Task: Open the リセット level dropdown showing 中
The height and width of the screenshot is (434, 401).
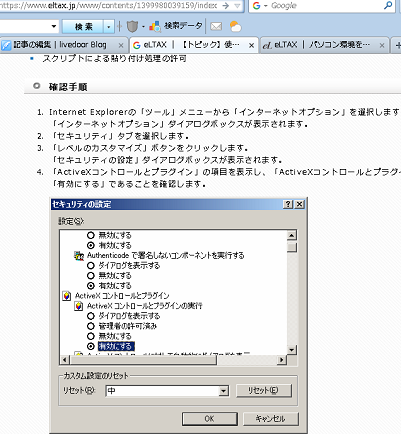Action: click(224, 391)
